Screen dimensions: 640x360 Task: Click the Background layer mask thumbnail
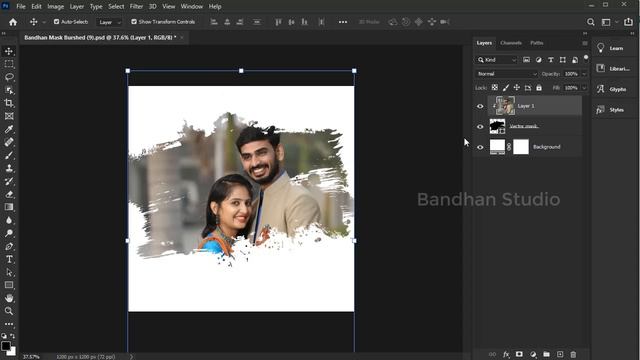point(521,147)
